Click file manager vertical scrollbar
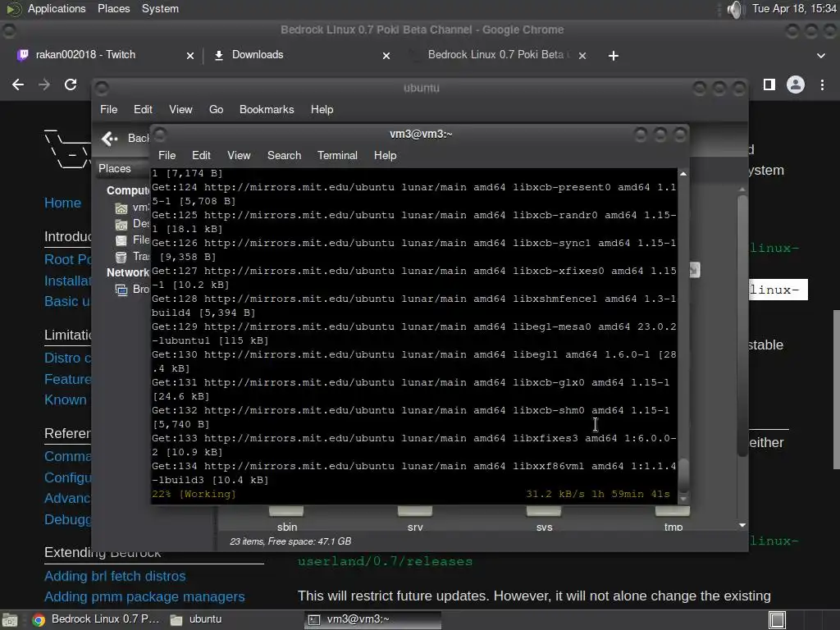Image resolution: width=840 pixels, height=630 pixels. tap(742, 326)
